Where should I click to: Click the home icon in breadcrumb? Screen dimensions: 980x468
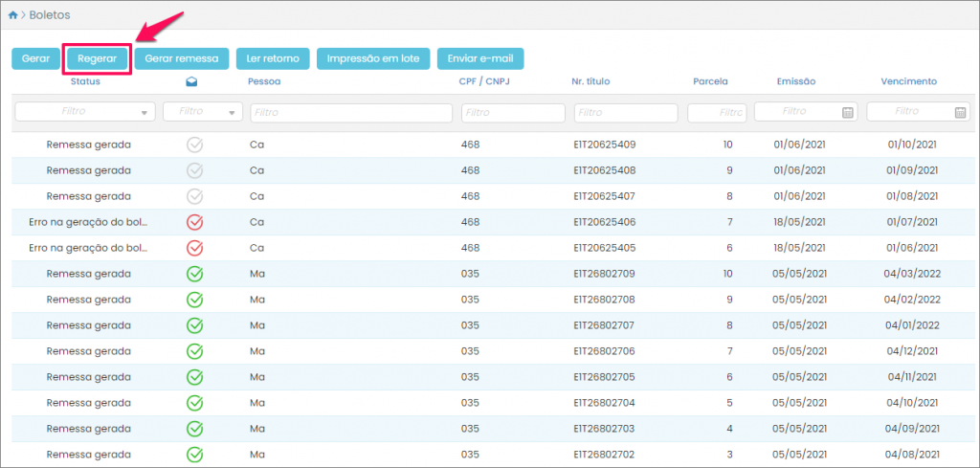tap(13, 15)
